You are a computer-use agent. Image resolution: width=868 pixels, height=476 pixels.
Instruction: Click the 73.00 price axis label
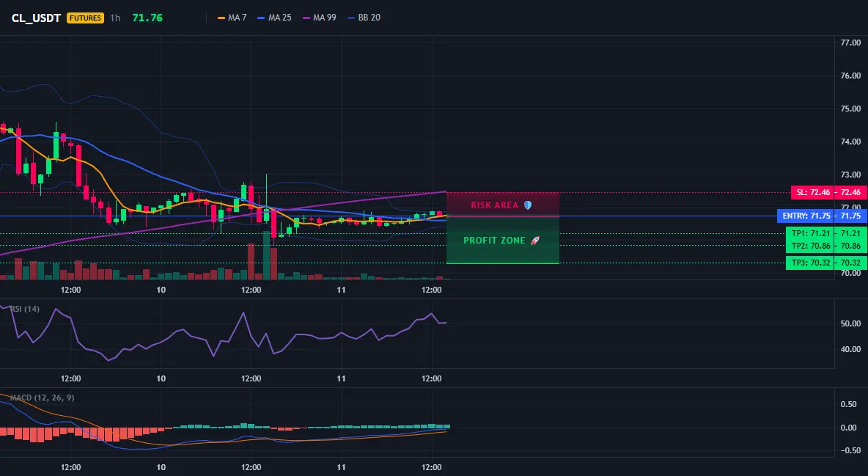(x=850, y=175)
